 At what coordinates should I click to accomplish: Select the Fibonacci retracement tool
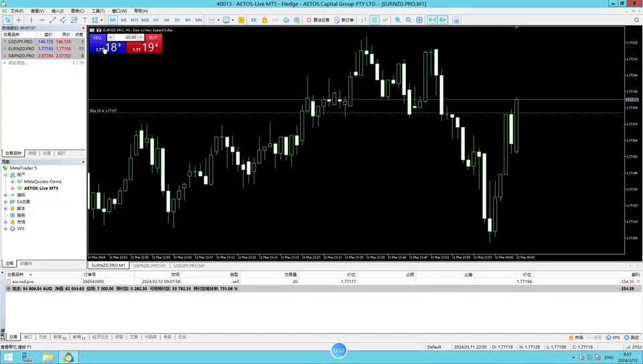click(74, 20)
